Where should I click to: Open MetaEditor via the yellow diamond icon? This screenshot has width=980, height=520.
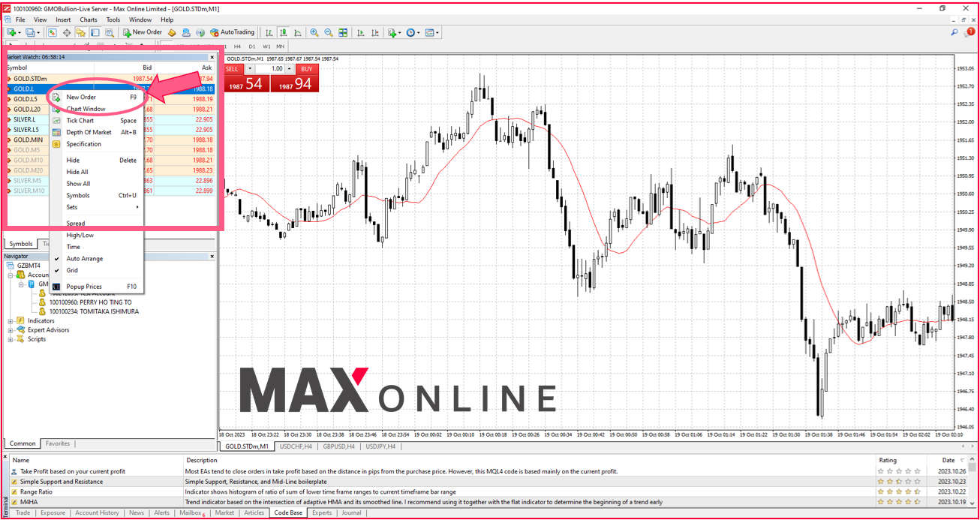(x=172, y=32)
